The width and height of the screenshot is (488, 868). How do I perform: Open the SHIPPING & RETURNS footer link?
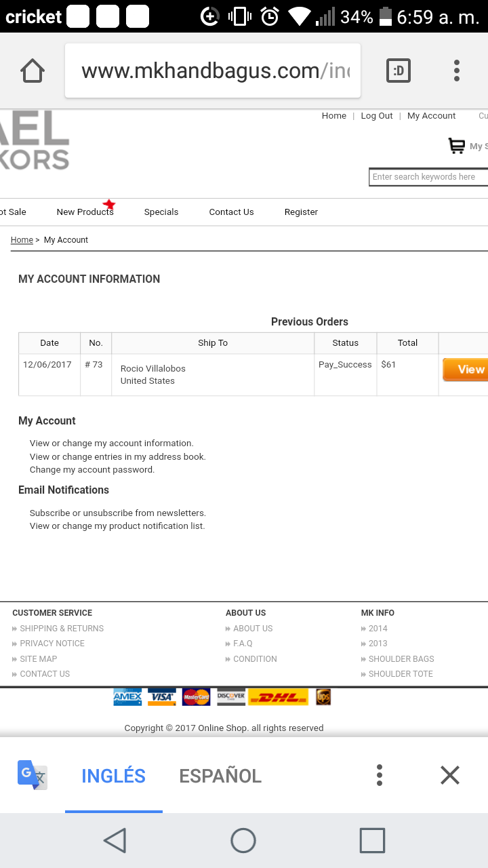pyautogui.click(x=62, y=629)
